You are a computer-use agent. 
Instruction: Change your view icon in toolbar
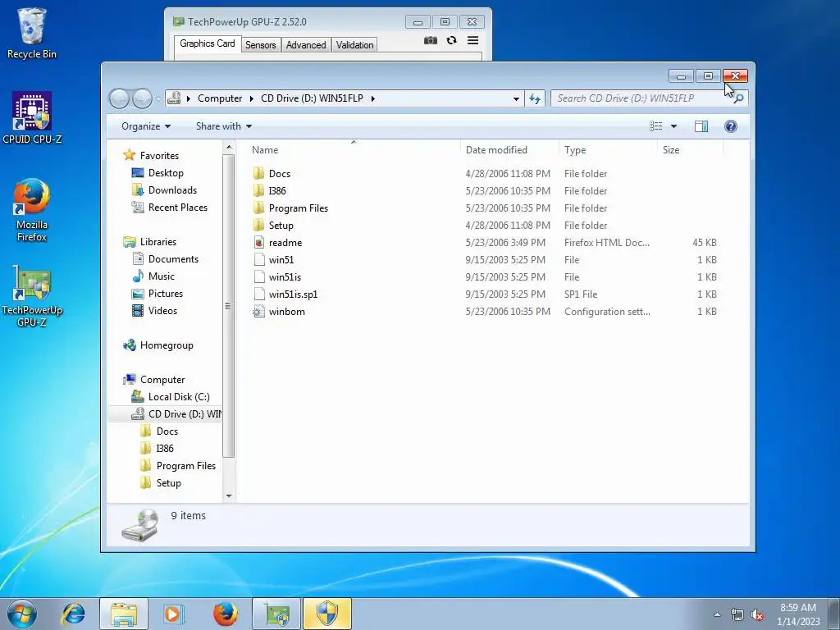(656, 126)
